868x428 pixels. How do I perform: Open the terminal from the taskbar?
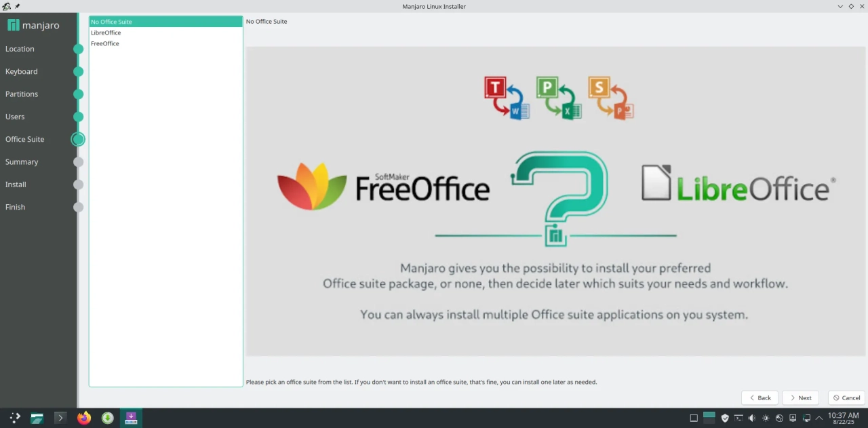(60, 418)
